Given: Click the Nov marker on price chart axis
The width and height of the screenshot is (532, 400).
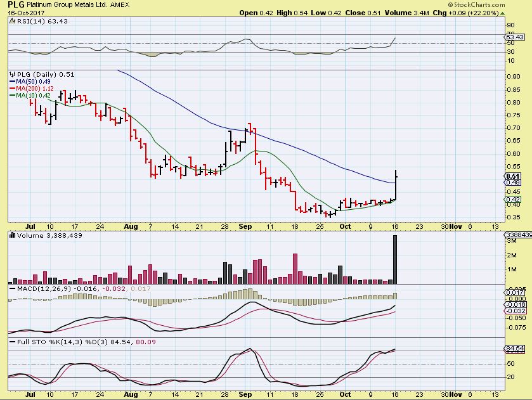Looking at the screenshot, I should (x=455, y=226).
